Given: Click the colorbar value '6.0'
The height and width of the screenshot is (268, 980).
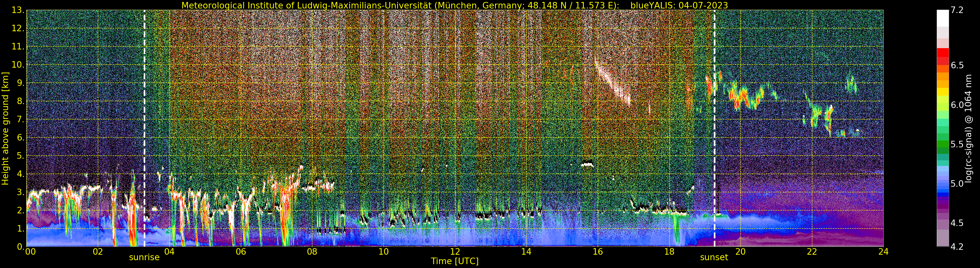Looking at the screenshot, I should (957, 105).
